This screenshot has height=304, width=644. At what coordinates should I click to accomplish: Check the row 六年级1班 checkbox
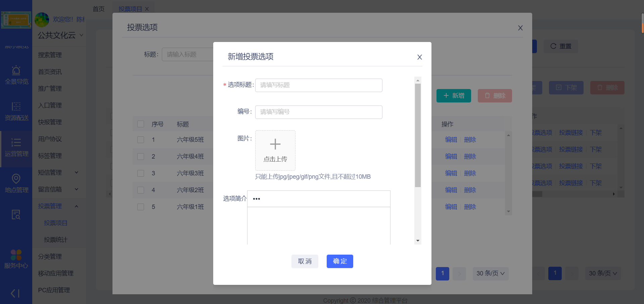click(141, 207)
